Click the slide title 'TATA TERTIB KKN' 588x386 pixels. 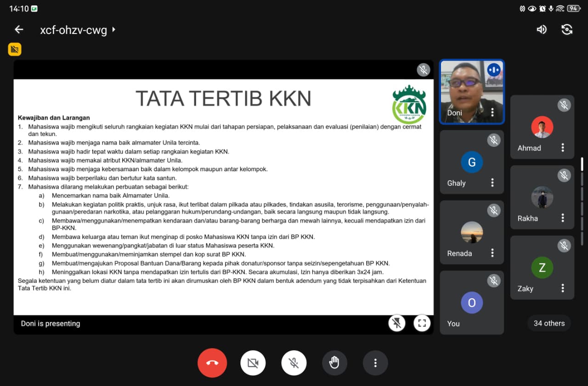[x=223, y=98]
